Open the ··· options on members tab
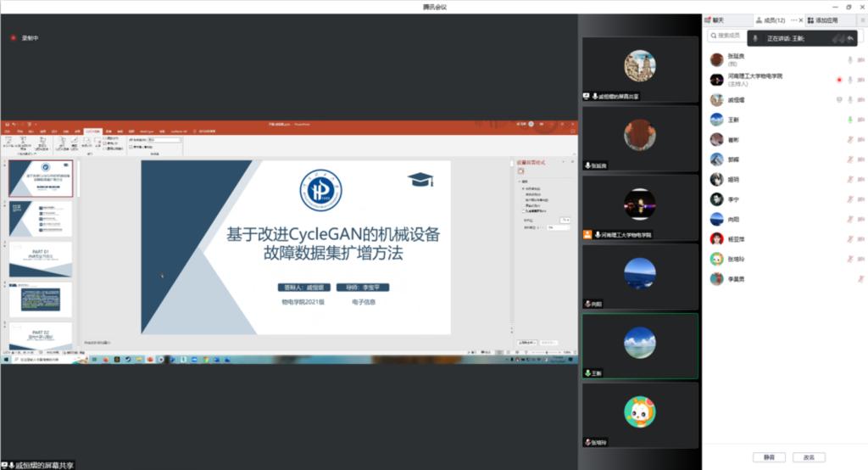 794,20
